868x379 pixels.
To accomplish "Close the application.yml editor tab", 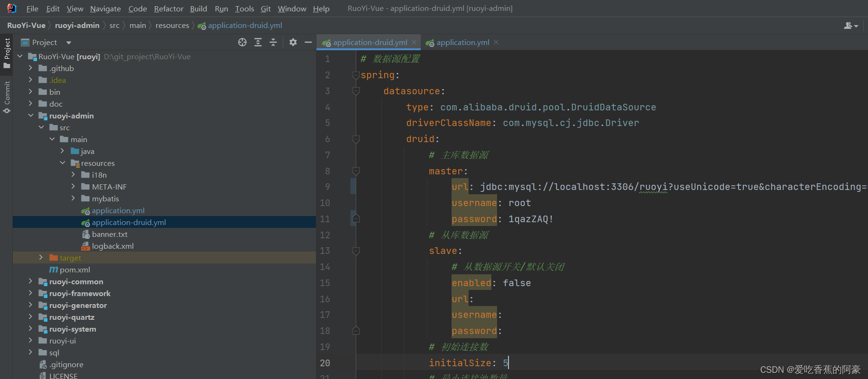I will pos(496,42).
